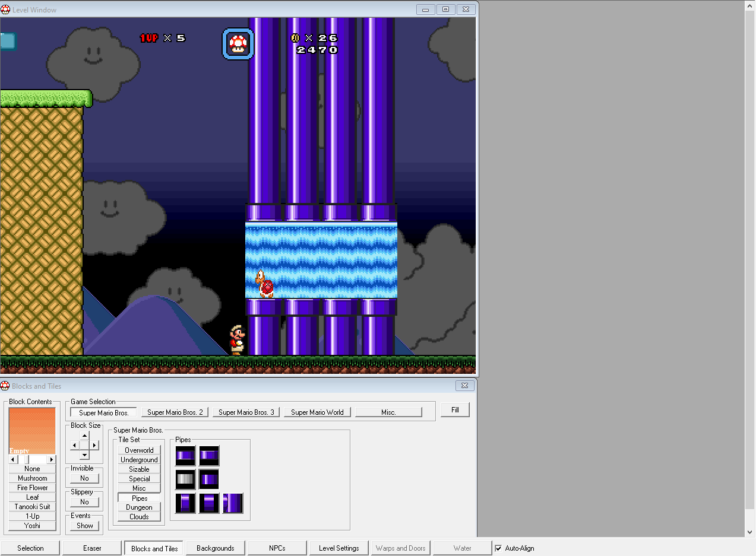Click the orange Empty block contents preview
756x556 pixels.
click(32, 431)
